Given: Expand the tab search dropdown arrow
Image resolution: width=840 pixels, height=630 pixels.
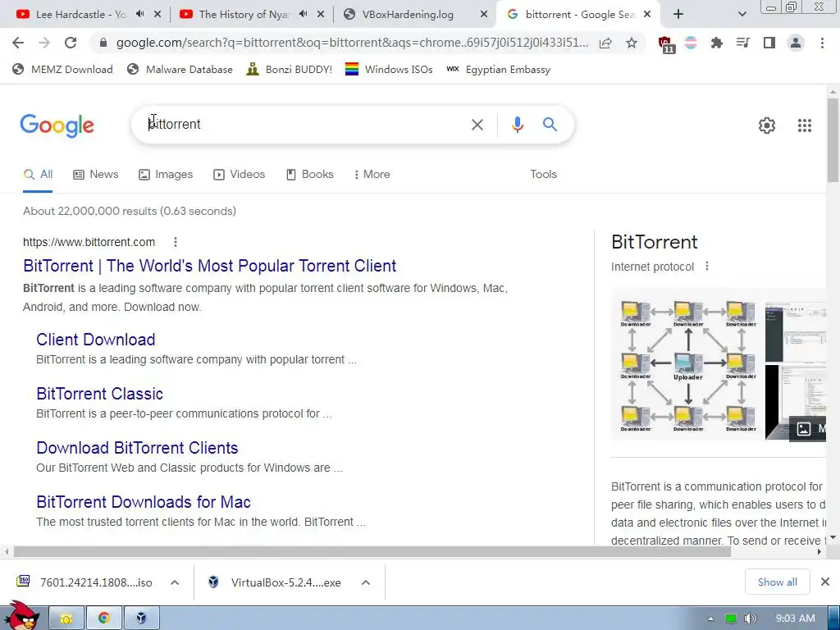Looking at the screenshot, I should pyautogui.click(x=742, y=15).
